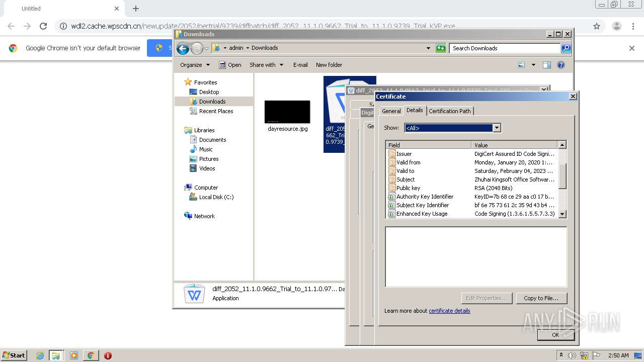
Task: Click the Search Downloads field
Action: [504, 48]
